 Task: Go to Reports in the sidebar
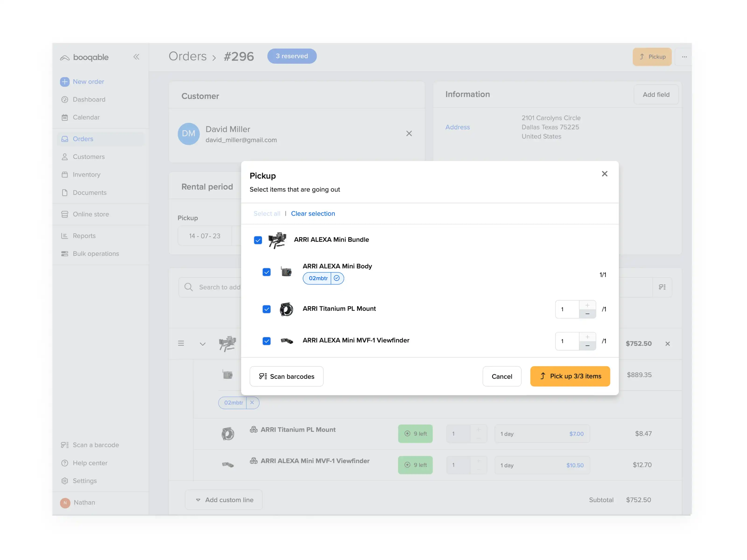(x=84, y=236)
